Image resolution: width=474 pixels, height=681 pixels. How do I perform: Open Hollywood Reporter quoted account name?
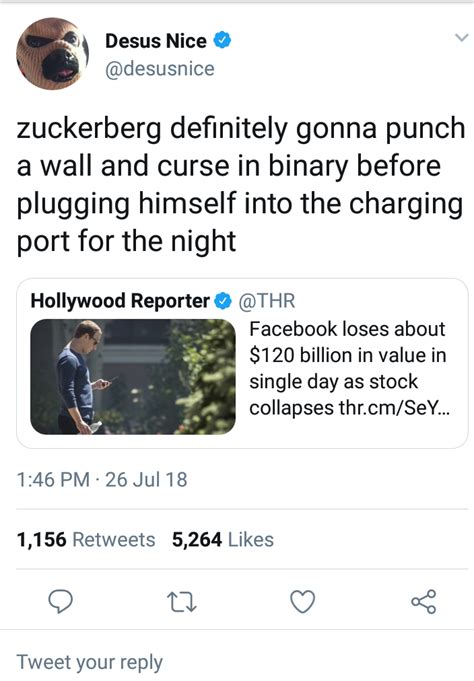tap(120, 301)
